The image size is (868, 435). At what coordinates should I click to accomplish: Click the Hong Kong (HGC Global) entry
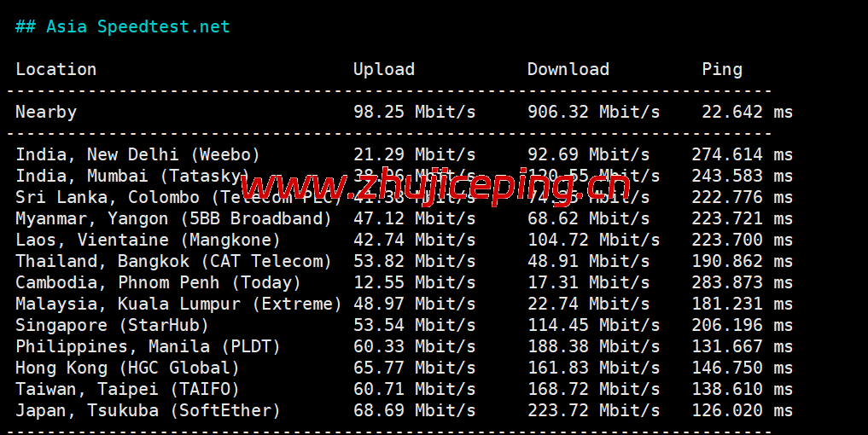point(127,368)
